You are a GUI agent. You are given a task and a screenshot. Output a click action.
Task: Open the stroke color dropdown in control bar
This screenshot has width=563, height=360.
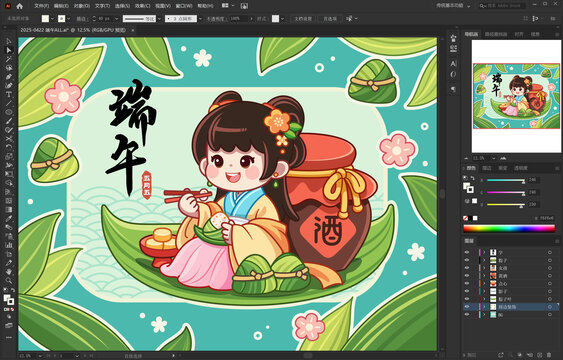click(x=69, y=19)
